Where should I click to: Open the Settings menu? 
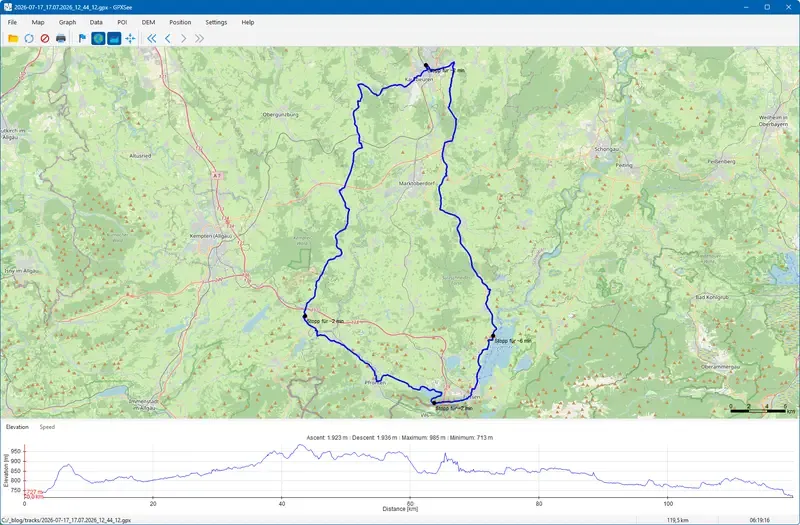point(216,22)
